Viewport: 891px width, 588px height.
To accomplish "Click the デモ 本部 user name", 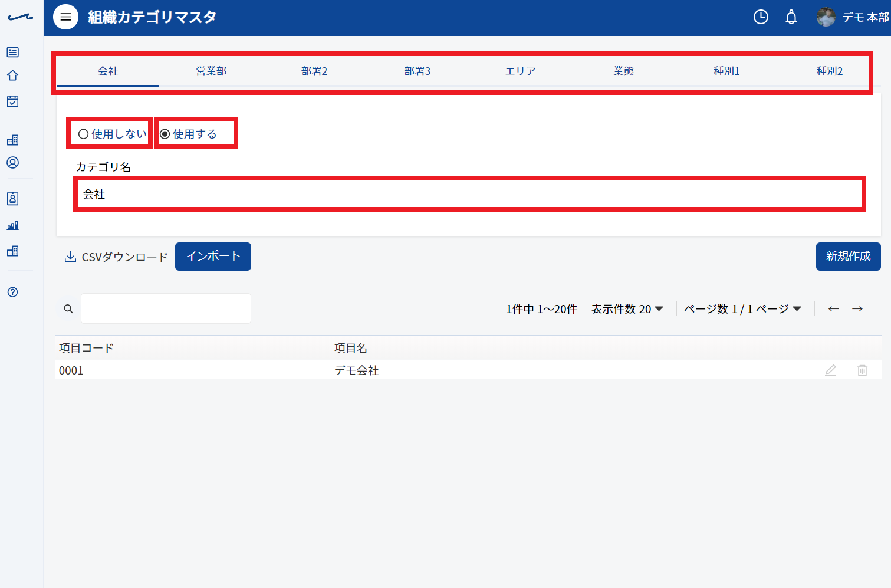I will click(x=866, y=17).
